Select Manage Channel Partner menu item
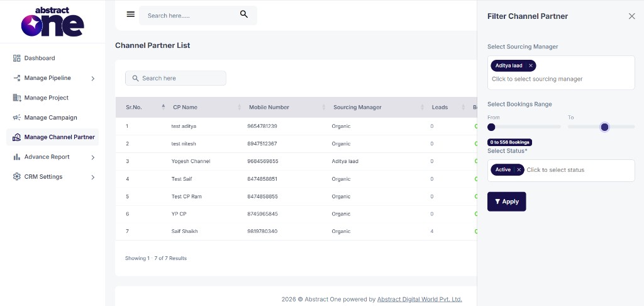The width and height of the screenshot is (644, 306). click(60, 137)
